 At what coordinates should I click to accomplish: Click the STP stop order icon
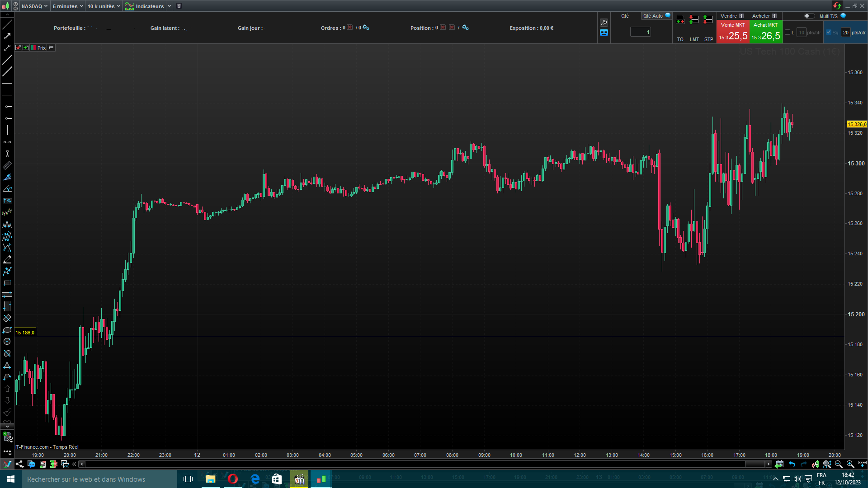click(x=708, y=20)
